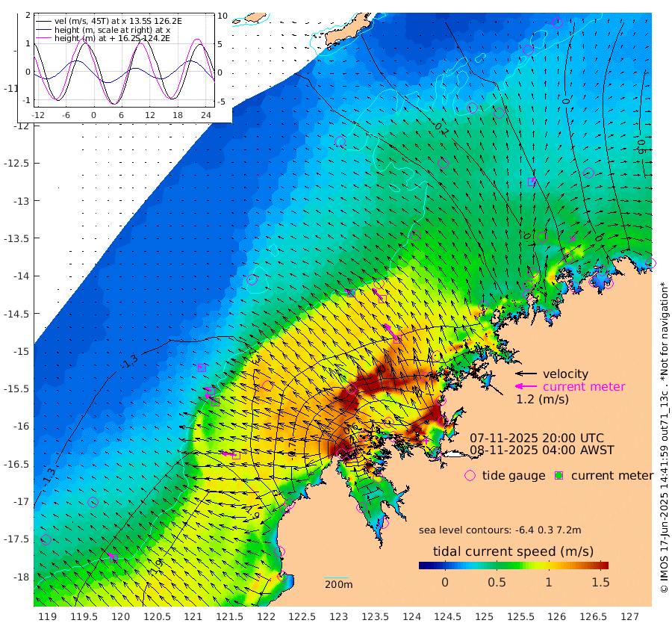Click inset chart time tick '18'
The width and height of the screenshot is (672, 632).
[178, 115]
